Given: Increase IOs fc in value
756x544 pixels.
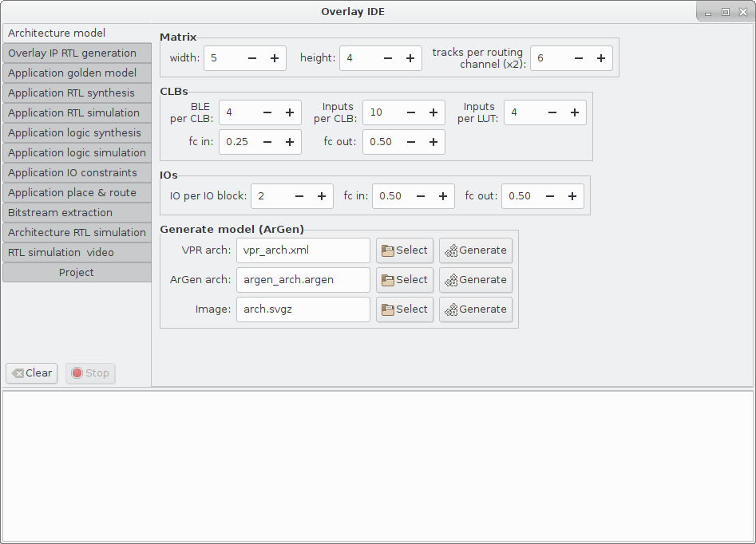Looking at the screenshot, I should click(x=443, y=196).
